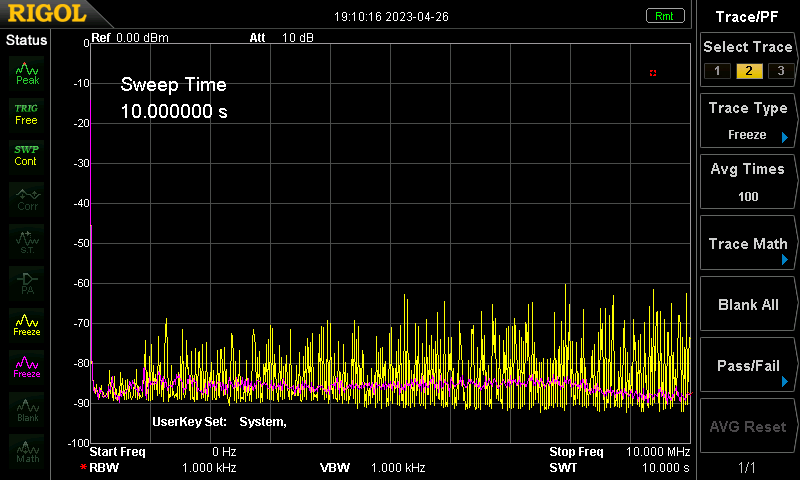Image resolution: width=800 pixels, height=480 pixels.
Task: Click the -100 amplitude axis label
Action: [x=79, y=443]
